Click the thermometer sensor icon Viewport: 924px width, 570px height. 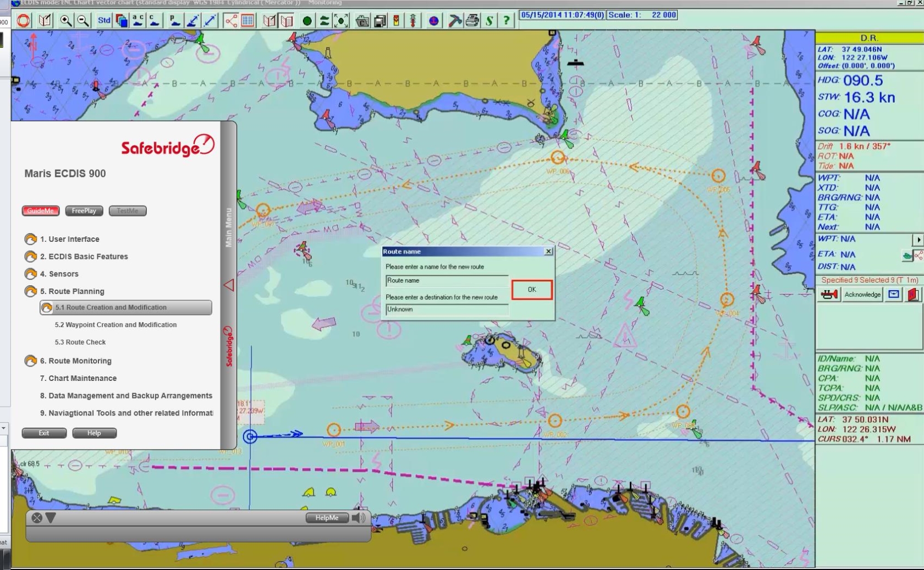point(412,20)
